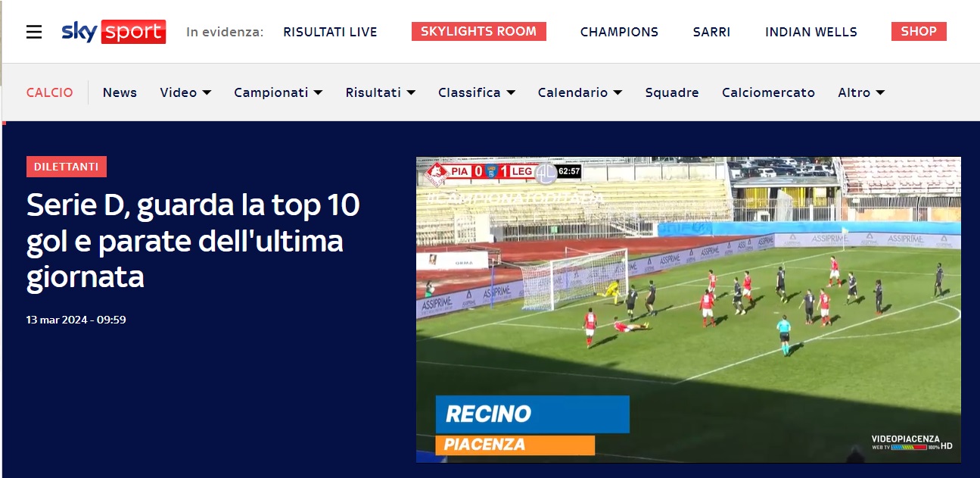Open RISULTATI LIVE link
Image resolution: width=980 pixels, height=478 pixels.
(x=330, y=32)
